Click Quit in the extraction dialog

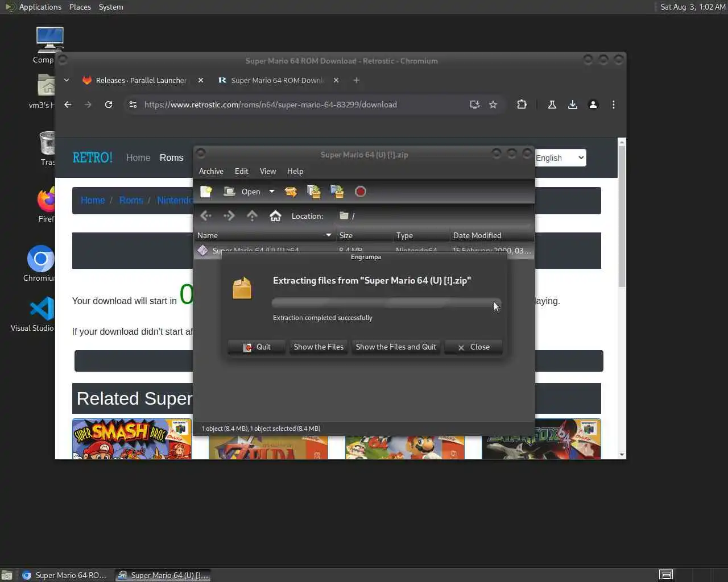click(257, 347)
